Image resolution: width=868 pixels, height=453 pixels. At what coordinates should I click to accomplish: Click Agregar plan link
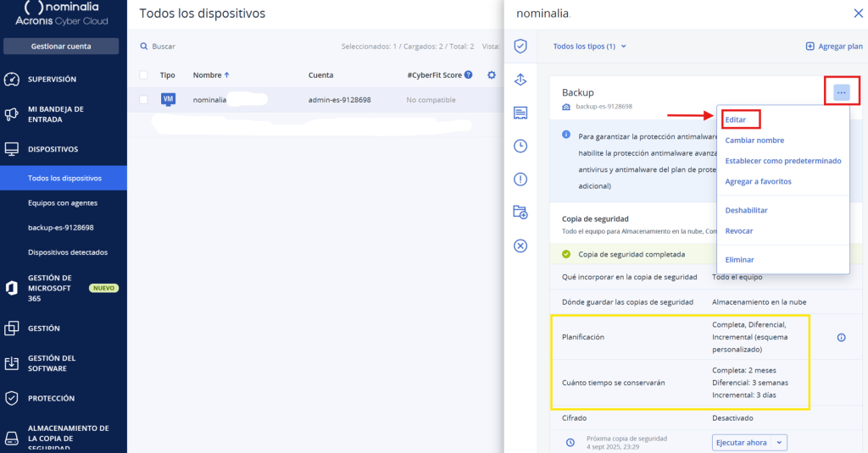coord(834,47)
